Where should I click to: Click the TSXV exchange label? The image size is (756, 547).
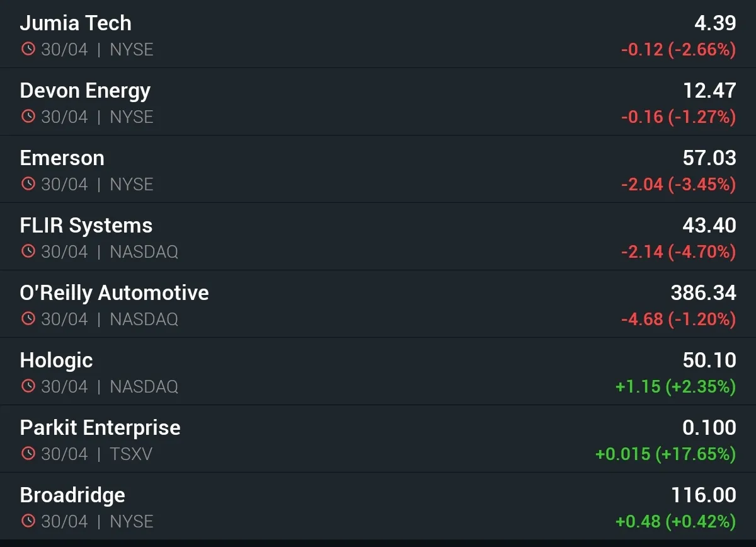click(x=131, y=454)
